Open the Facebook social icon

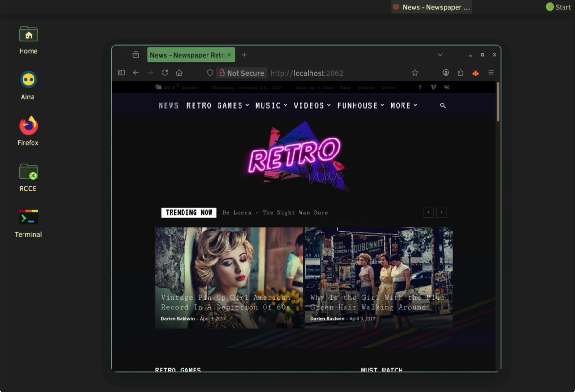pos(420,87)
